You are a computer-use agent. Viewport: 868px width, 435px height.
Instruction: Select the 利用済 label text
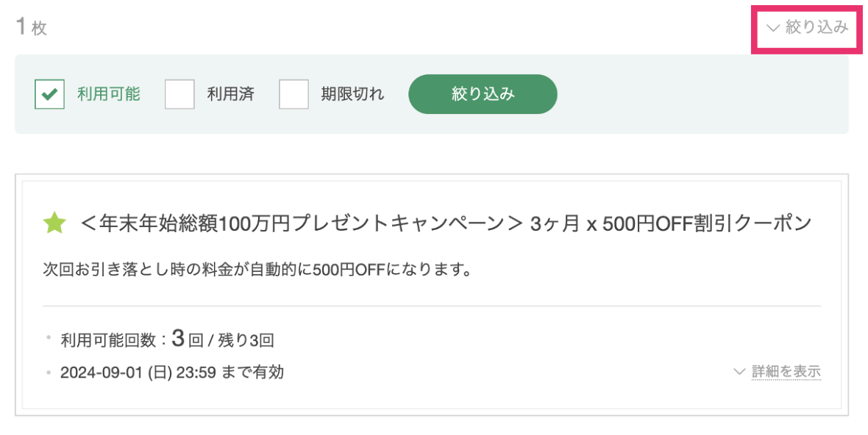(231, 94)
